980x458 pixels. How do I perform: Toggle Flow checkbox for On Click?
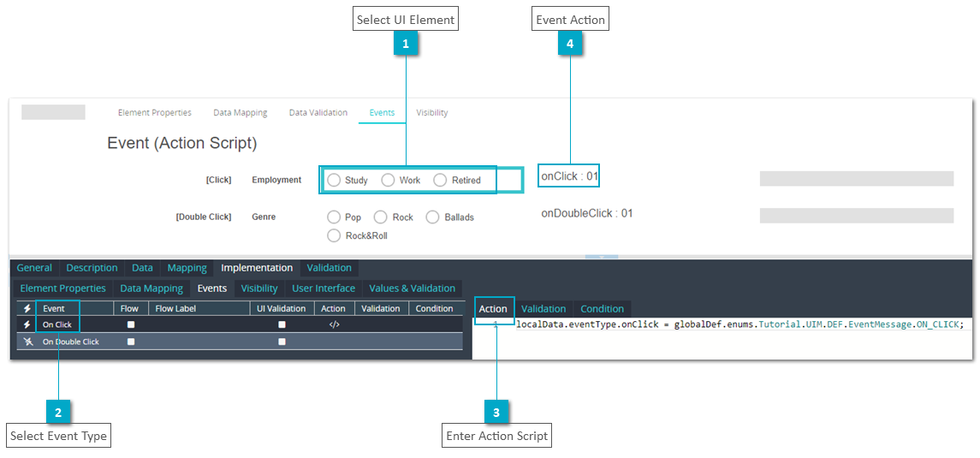pos(131,325)
